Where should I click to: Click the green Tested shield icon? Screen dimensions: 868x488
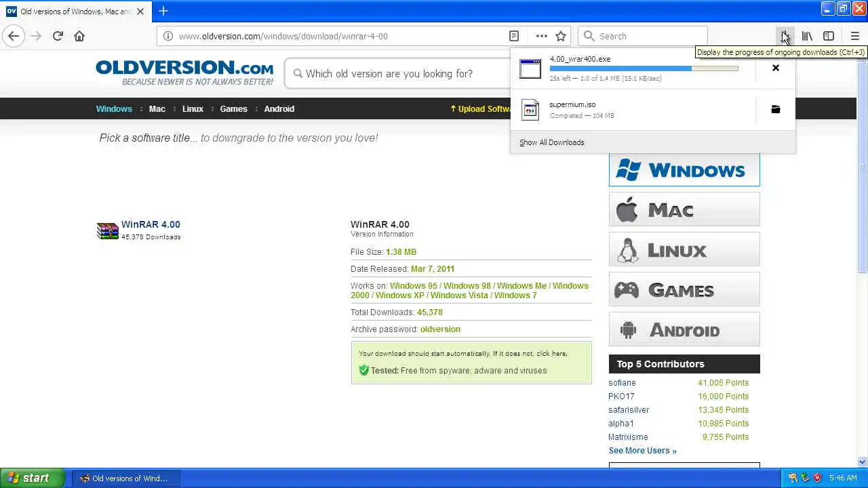pos(363,370)
